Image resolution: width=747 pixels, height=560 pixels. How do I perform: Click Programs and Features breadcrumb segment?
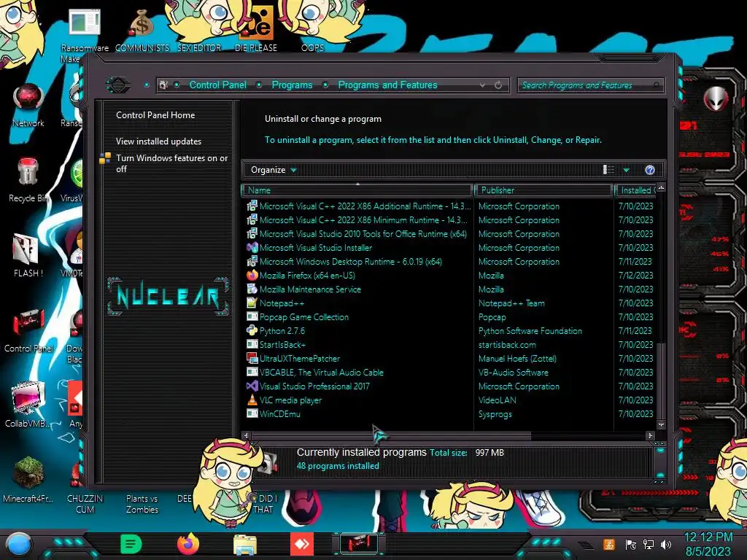tap(387, 85)
